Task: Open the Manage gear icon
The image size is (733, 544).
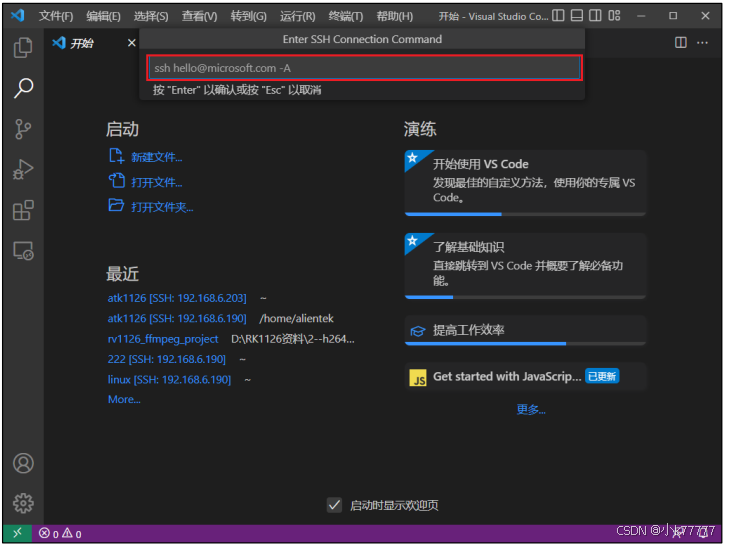Action: pyautogui.click(x=23, y=503)
